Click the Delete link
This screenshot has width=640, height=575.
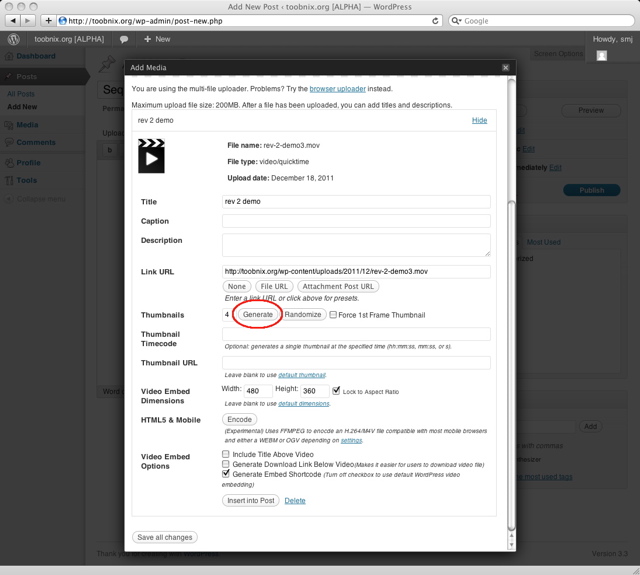[295, 501]
